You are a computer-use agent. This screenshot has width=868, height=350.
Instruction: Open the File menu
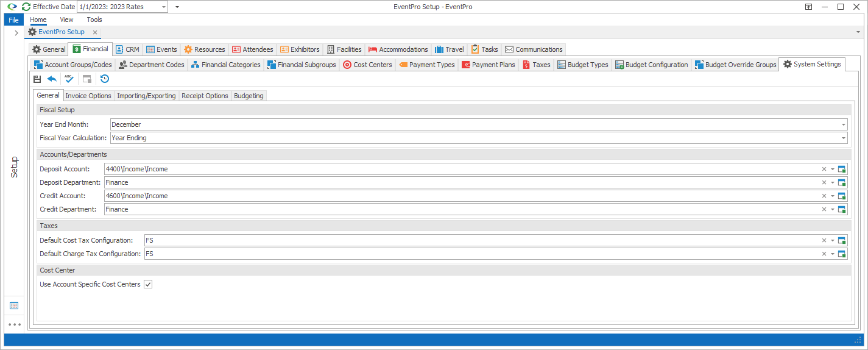[x=13, y=20]
